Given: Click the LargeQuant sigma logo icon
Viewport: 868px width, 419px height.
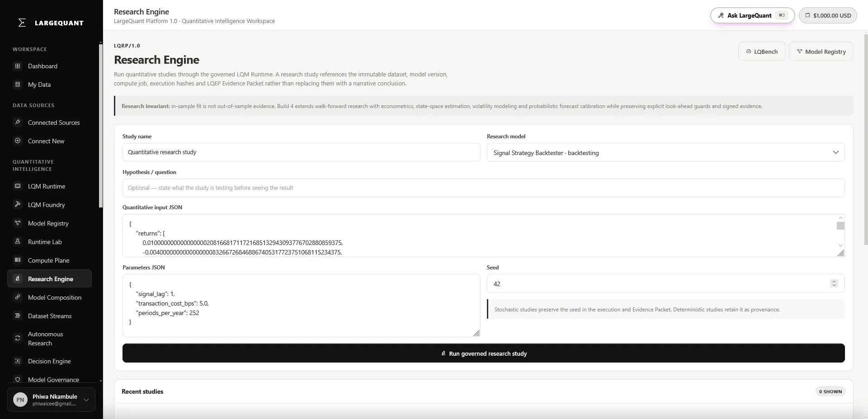Looking at the screenshot, I should [x=22, y=23].
